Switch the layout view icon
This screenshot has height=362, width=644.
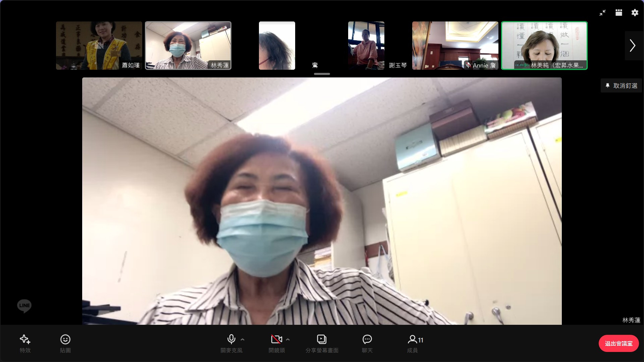[x=619, y=13]
